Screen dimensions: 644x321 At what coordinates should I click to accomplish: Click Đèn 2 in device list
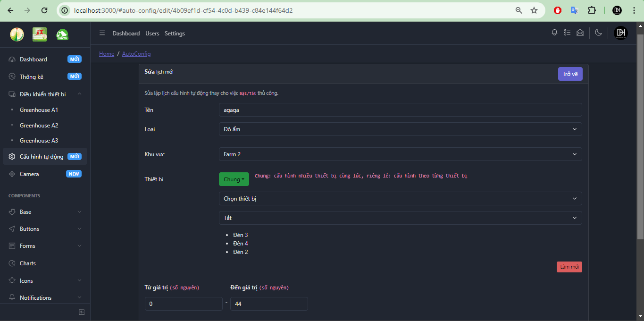241,252
